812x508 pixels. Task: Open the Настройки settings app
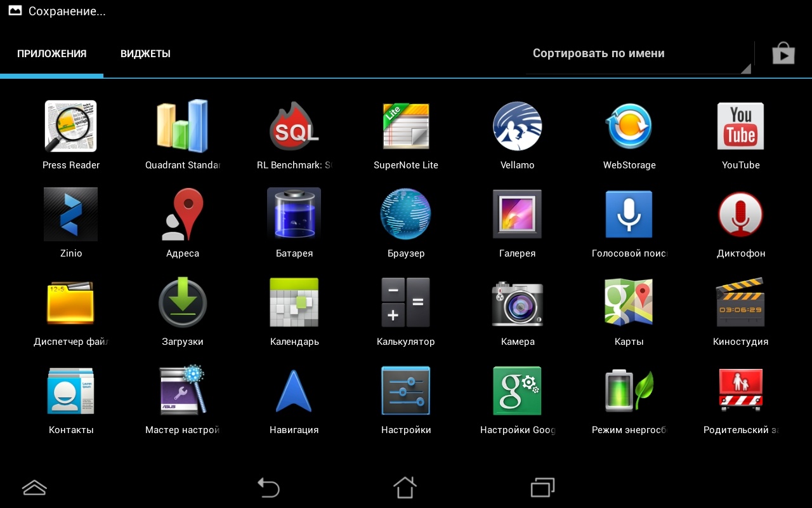point(406,391)
